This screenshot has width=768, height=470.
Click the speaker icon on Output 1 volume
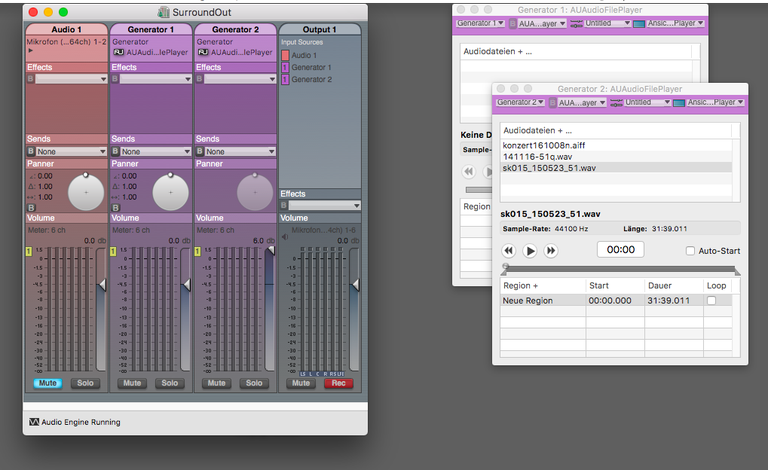[x=285, y=237]
